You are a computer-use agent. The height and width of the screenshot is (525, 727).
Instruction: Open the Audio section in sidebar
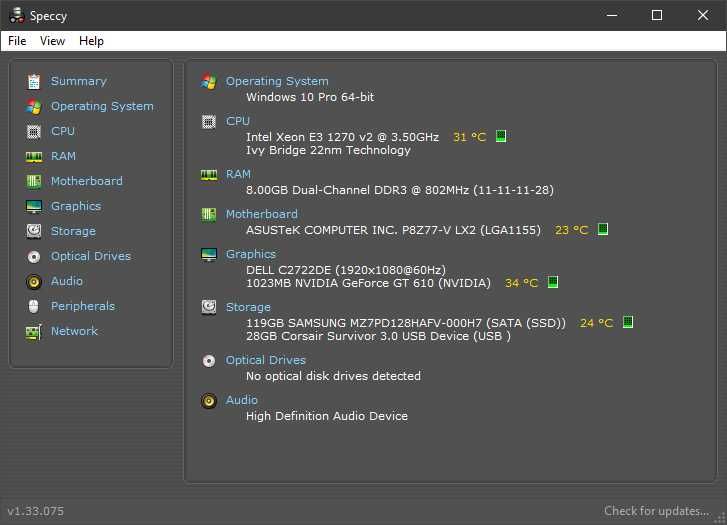(67, 282)
